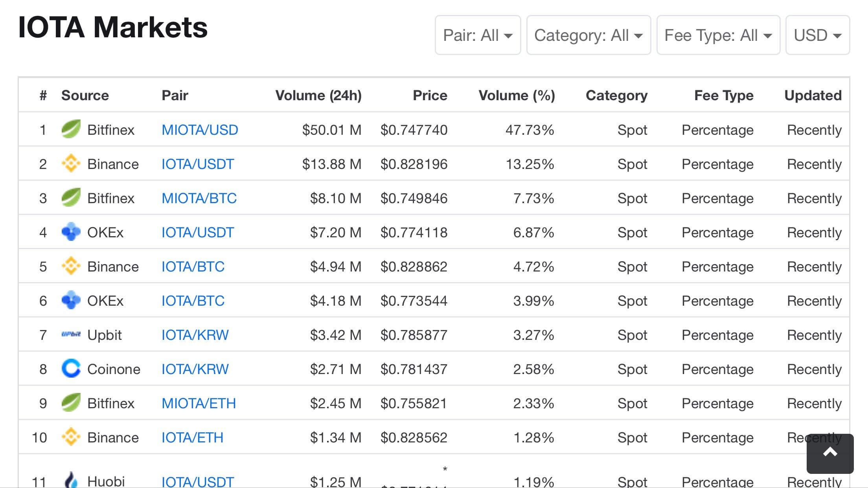868x488 pixels.
Task: Click the Bitfinex leaf icon in row 9
Action: [71, 403]
